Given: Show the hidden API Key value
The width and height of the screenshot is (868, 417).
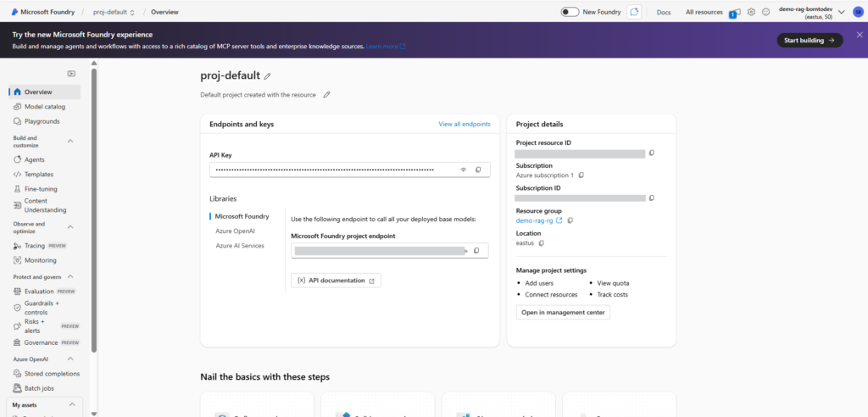Looking at the screenshot, I should click(x=464, y=170).
